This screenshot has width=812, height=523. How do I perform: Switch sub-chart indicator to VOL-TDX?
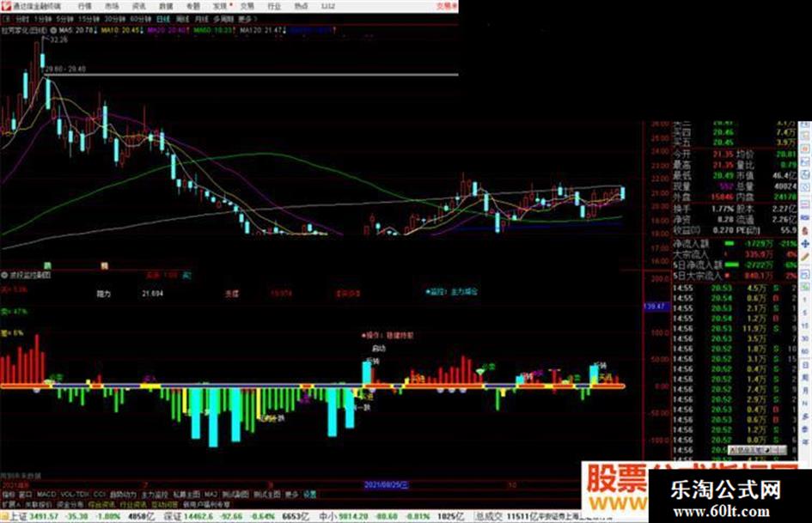click(x=75, y=495)
